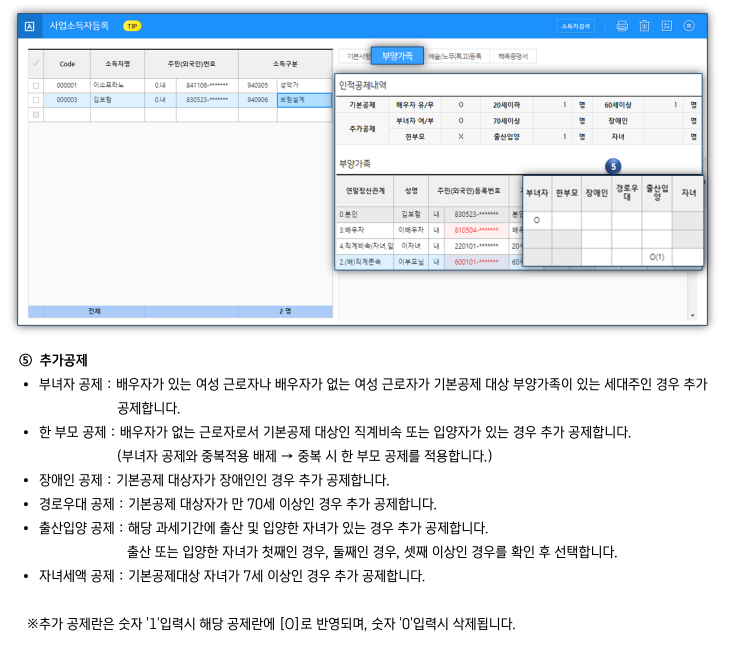Click the trash delete icon in the header
This screenshot has width=733, height=650.
pos(645,26)
